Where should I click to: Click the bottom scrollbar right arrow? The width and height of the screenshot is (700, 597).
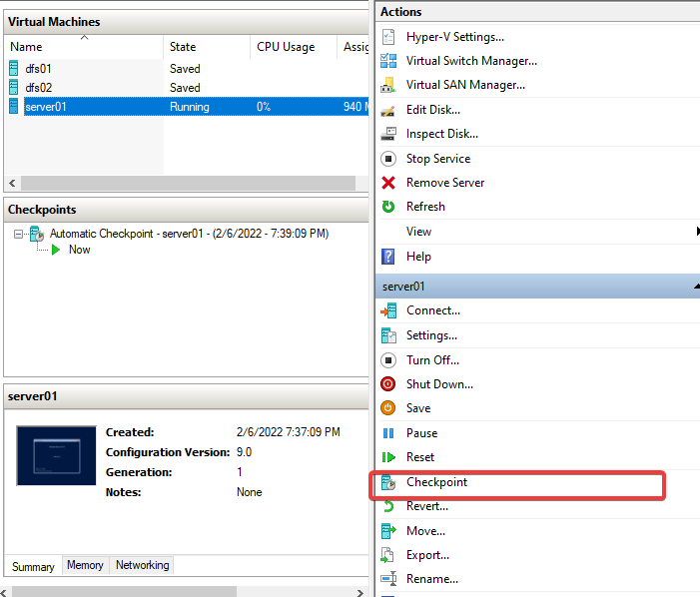click(360, 593)
